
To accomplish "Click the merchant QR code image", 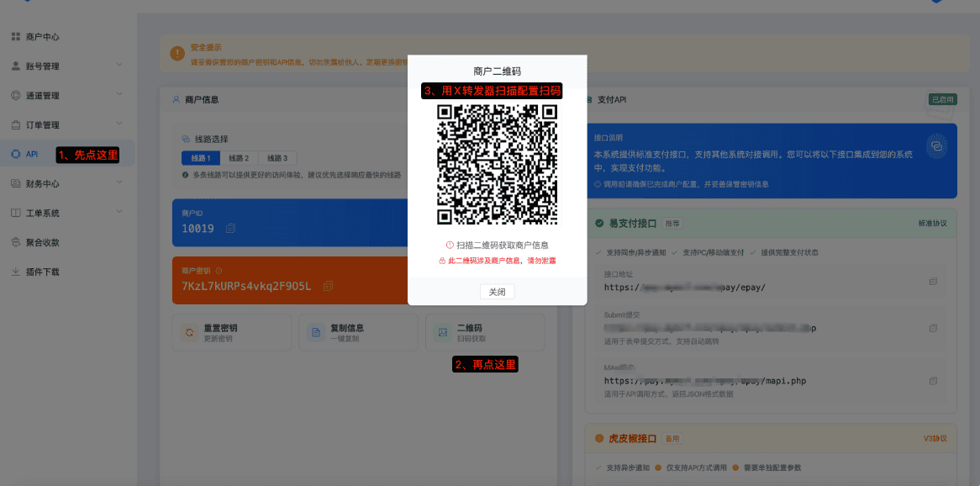I will 498,164.
